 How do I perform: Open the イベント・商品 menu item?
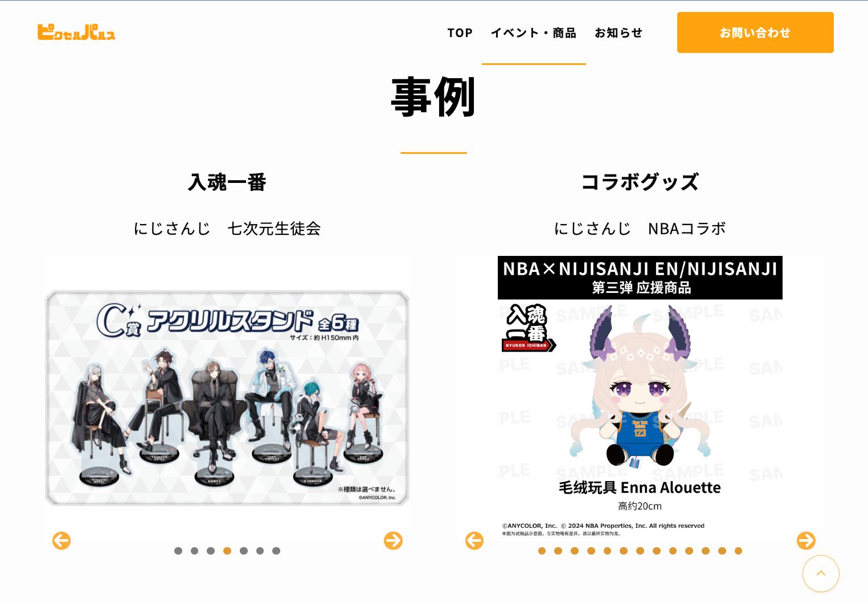pyautogui.click(x=534, y=32)
